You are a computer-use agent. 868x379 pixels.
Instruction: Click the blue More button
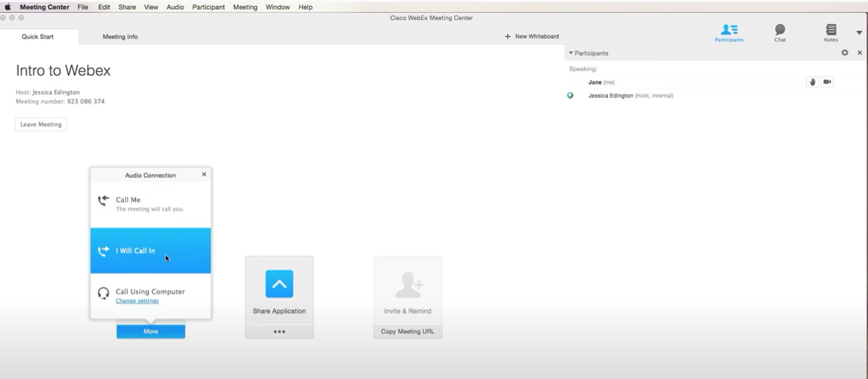pyautogui.click(x=151, y=332)
